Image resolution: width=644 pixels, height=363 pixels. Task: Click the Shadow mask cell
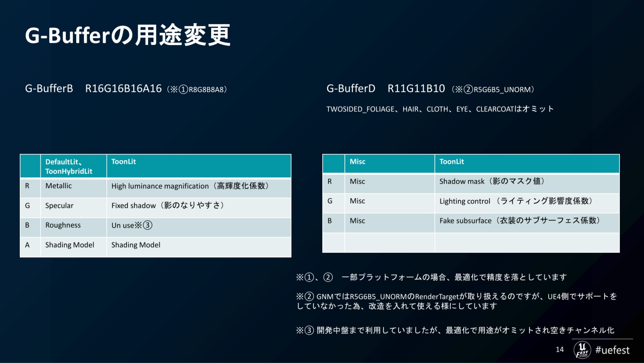492,181
